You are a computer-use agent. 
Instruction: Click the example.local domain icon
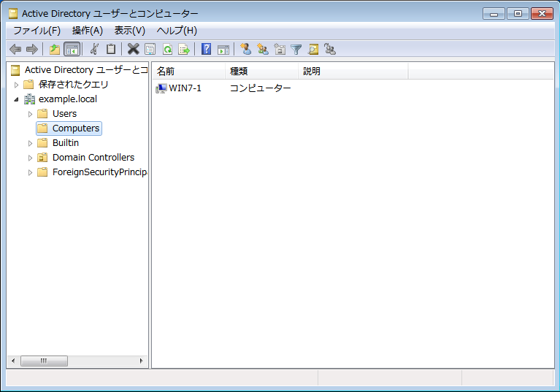29,99
